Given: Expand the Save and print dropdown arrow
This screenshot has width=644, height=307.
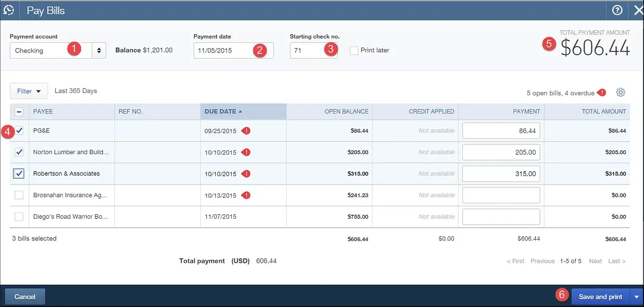Looking at the screenshot, I should coord(635,296).
